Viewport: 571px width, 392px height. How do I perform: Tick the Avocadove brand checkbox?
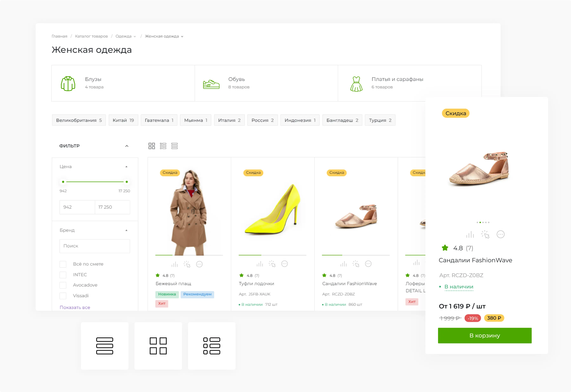(x=63, y=285)
